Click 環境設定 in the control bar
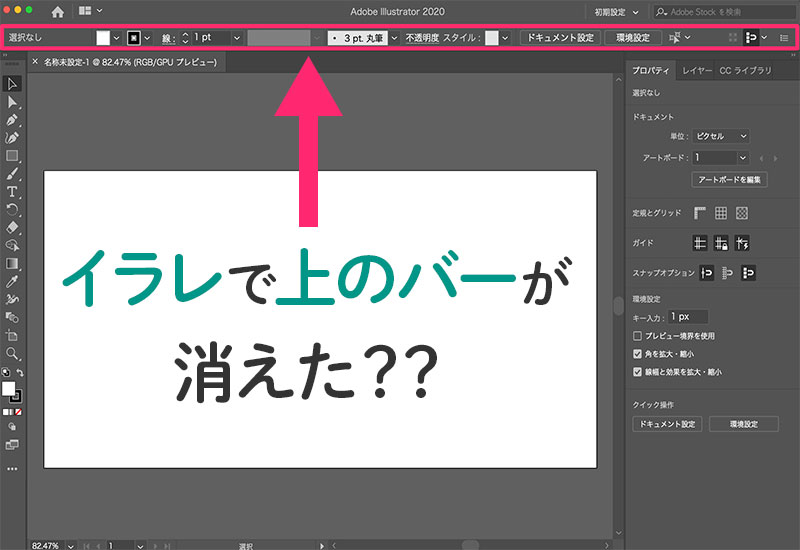This screenshot has height=550, width=800. coord(633,38)
